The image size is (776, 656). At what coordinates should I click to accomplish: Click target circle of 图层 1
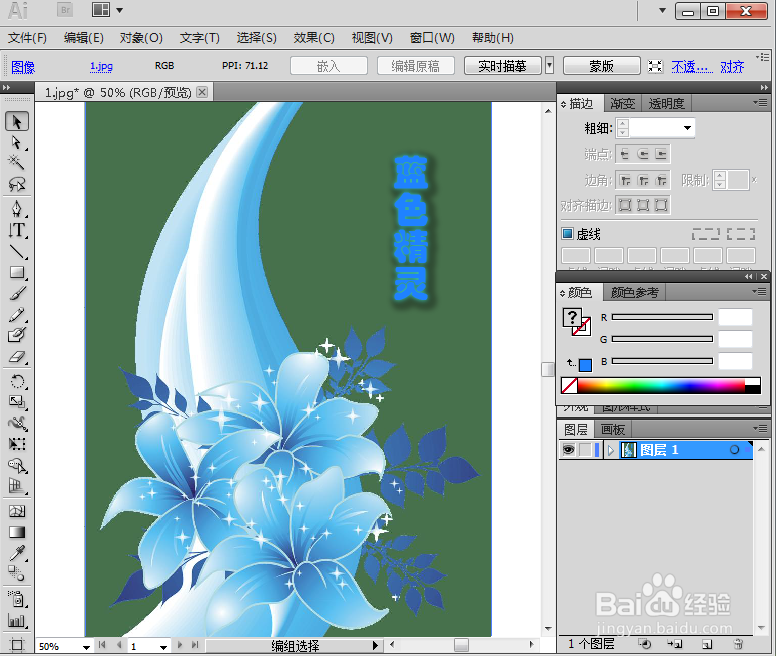(x=734, y=450)
